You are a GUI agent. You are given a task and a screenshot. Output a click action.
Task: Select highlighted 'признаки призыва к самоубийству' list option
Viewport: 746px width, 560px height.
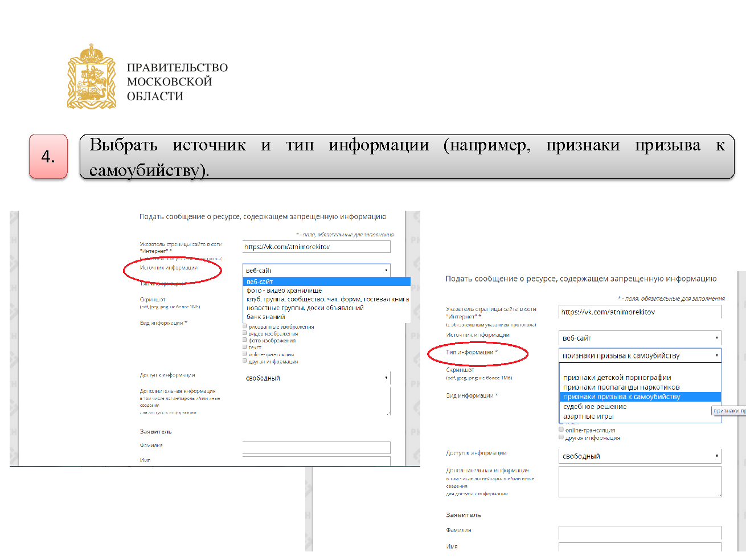(x=640, y=397)
